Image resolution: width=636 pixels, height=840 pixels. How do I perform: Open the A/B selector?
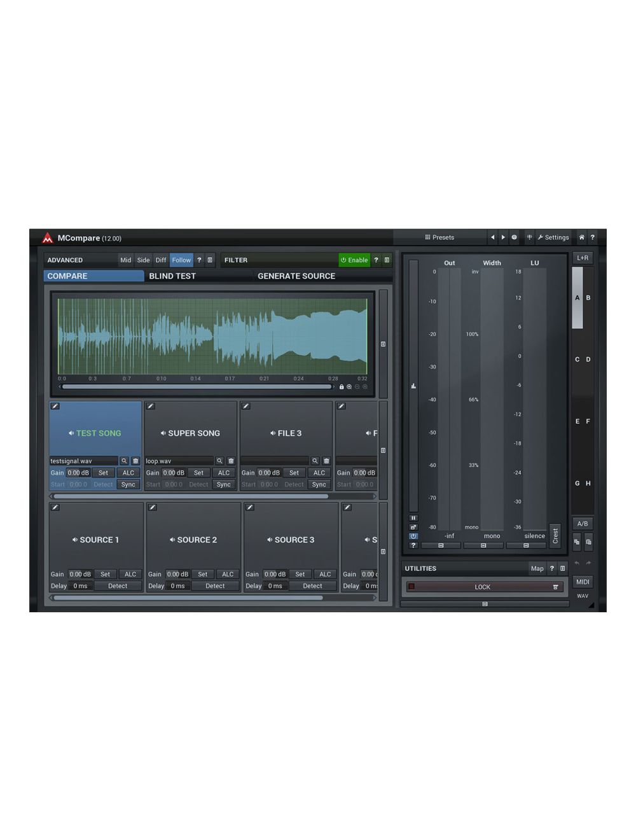pyautogui.click(x=582, y=523)
